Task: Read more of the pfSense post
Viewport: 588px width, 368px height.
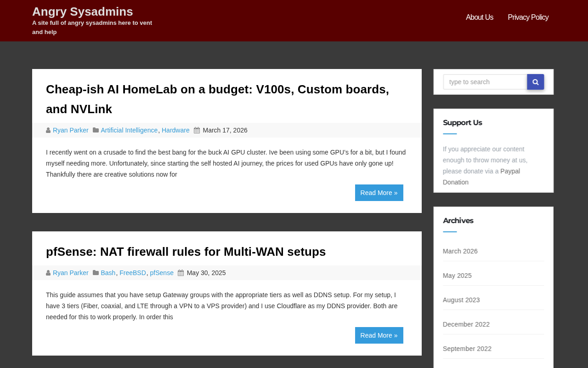Action: tap(379, 335)
